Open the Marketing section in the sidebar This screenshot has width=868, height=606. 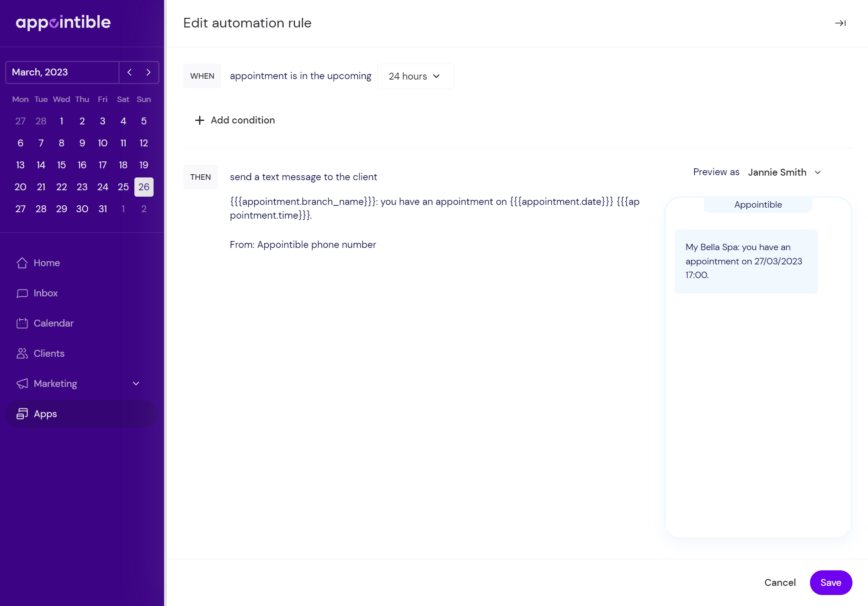click(55, 383)
